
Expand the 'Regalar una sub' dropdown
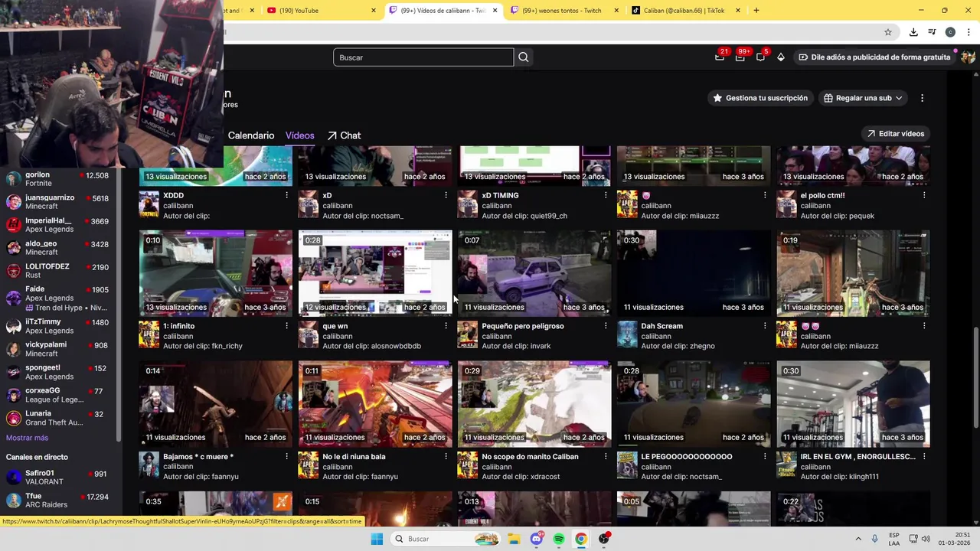click(x=864, y=98)
